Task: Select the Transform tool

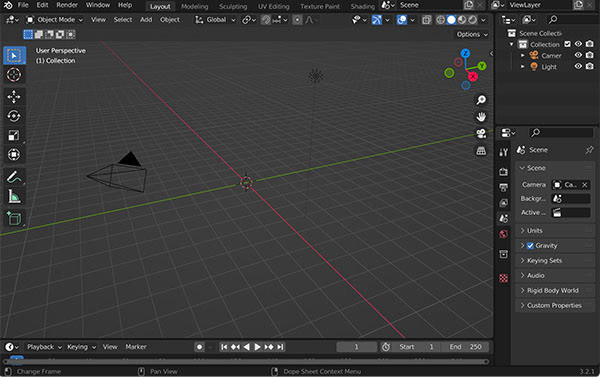Action: (14, 154)
